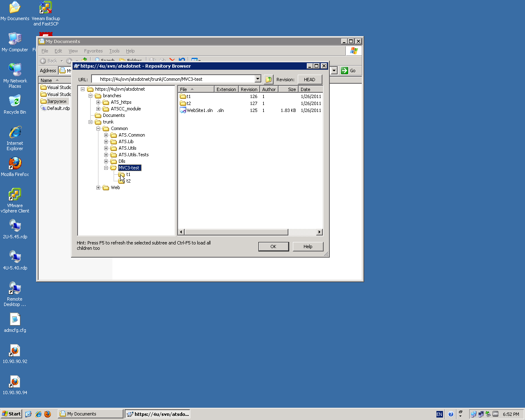Click Back button in My Documents window
The width and height of the screenshot is (525, 420).
[x=49, y=61]
